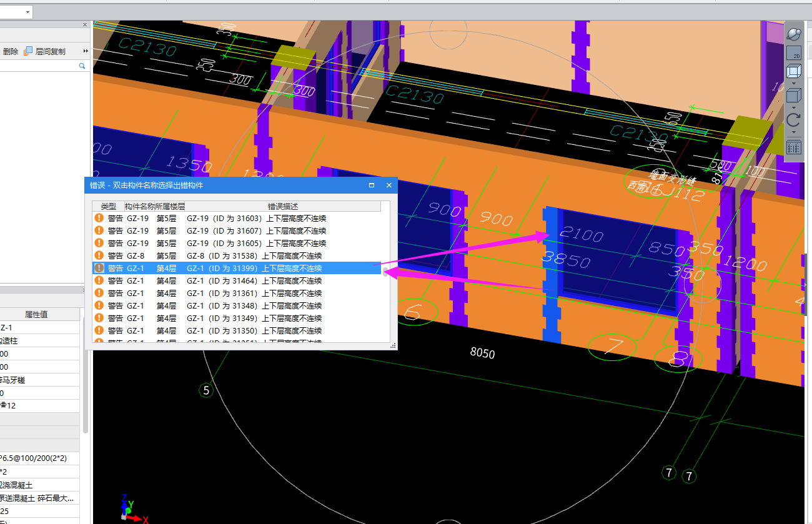812x524 pixels.
Task: Open the wireframe cube dropdown arrow
Action: (793, 84)
